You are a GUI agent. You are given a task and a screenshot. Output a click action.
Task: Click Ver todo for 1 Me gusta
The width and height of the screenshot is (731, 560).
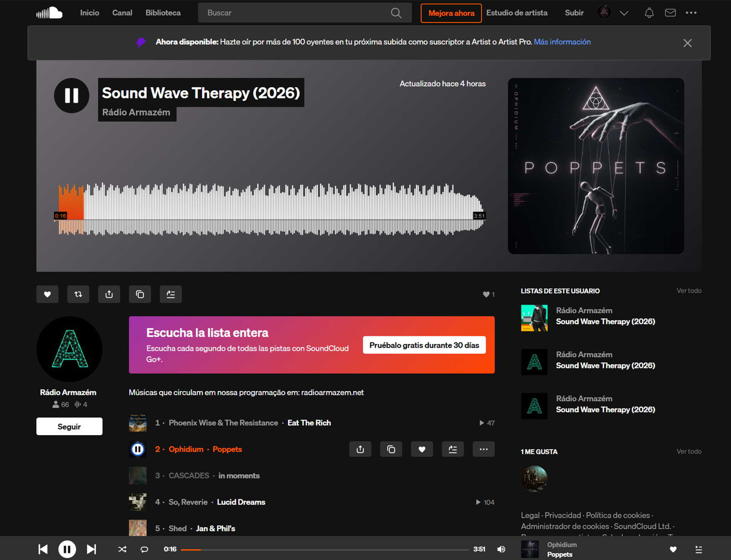pos(689,452)
